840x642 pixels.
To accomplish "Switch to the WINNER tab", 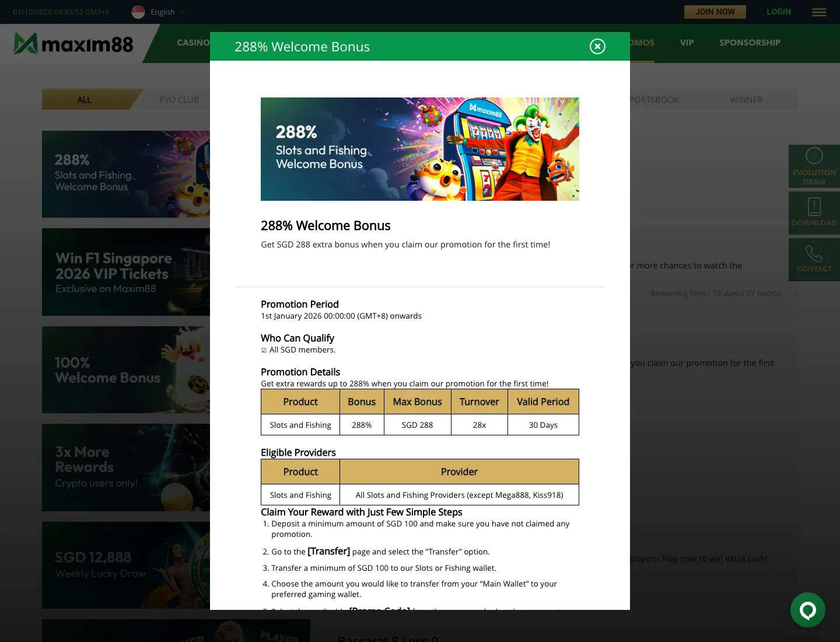I will point(746,100).
